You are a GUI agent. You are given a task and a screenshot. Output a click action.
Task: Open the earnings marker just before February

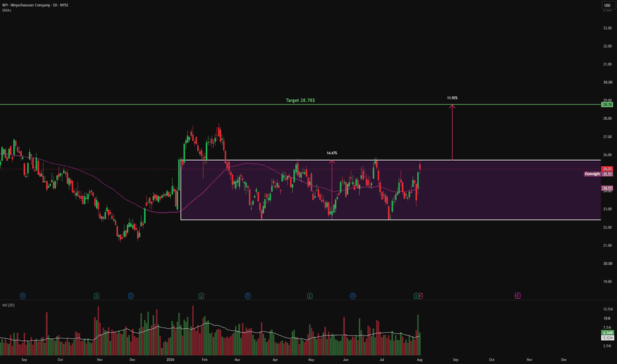(x=201, y=296)
